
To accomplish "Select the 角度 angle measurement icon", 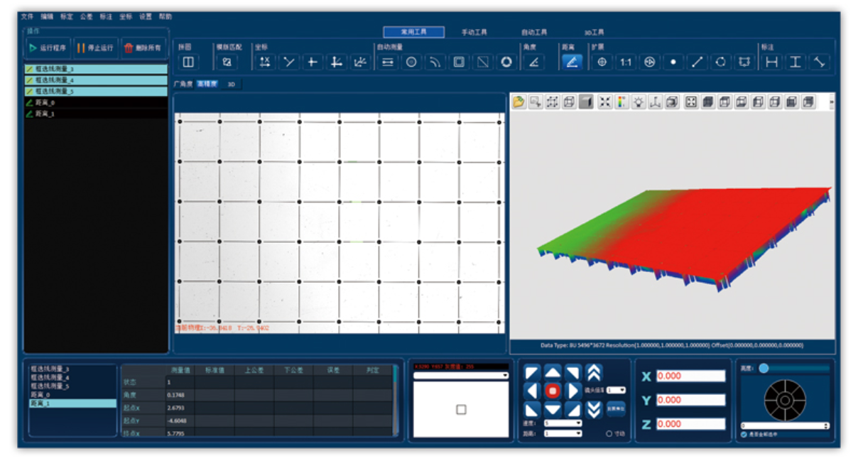I will click(533, 63).
